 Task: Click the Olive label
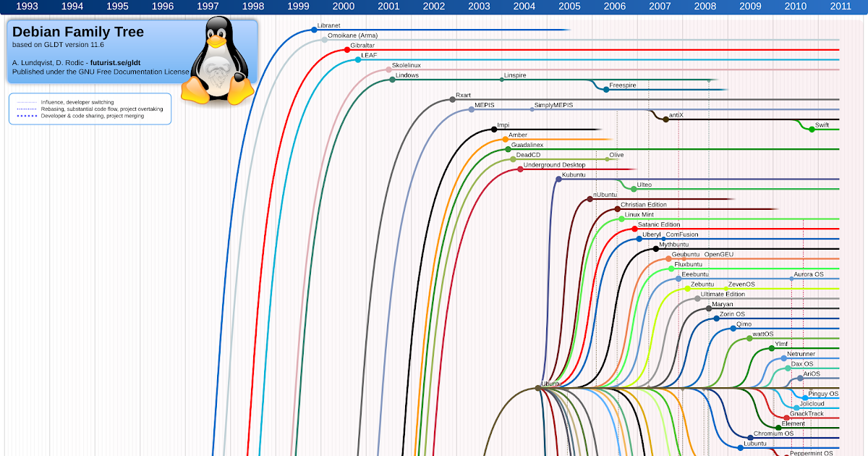[616, 155]
